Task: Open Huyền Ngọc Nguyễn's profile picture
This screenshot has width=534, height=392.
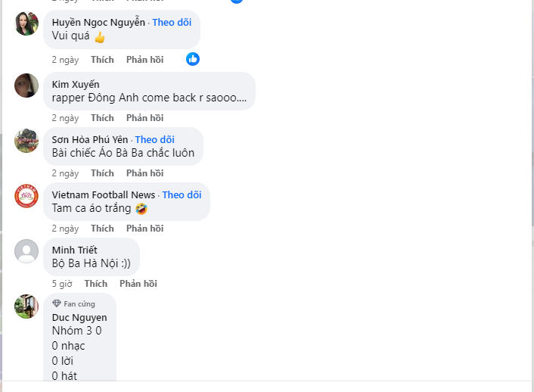Action: pyautogui.click(x=26, y=24)
